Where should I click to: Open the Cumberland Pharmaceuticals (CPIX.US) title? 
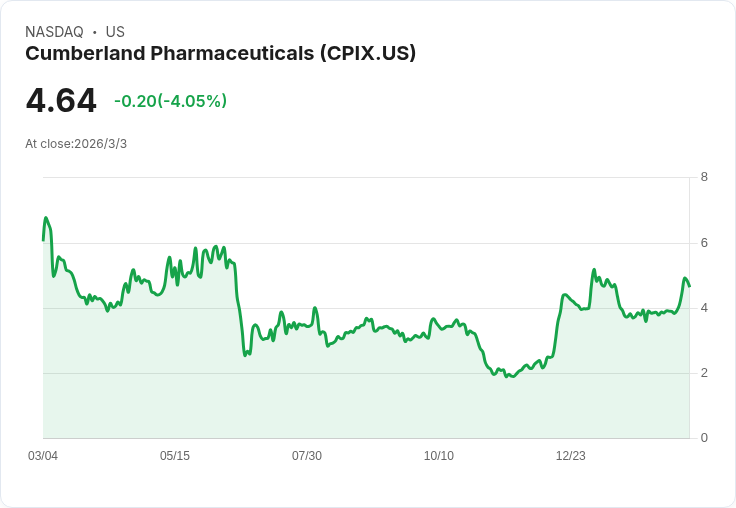coord(220,54)
